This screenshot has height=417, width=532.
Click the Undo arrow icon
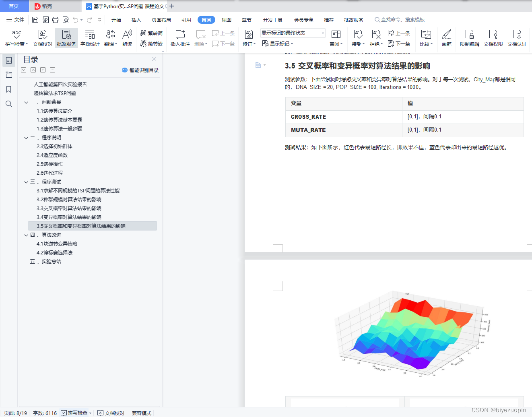pos(76,20)
